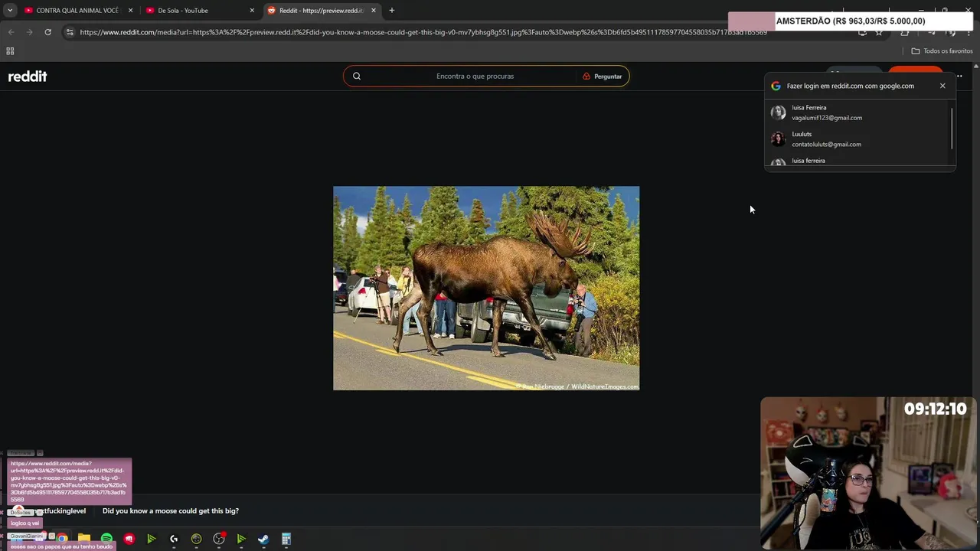Close the Google sign-in popup
Screen dimensions: 980x551
point(942,86)
